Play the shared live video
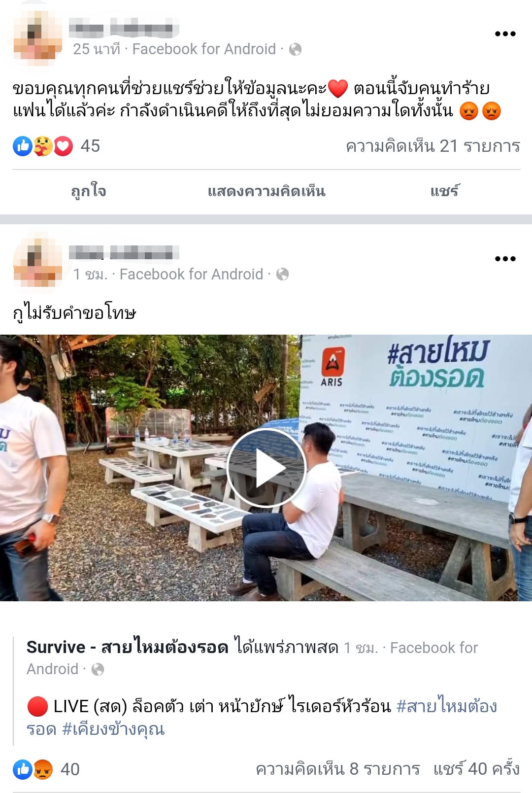 click(x=266, y=468)
